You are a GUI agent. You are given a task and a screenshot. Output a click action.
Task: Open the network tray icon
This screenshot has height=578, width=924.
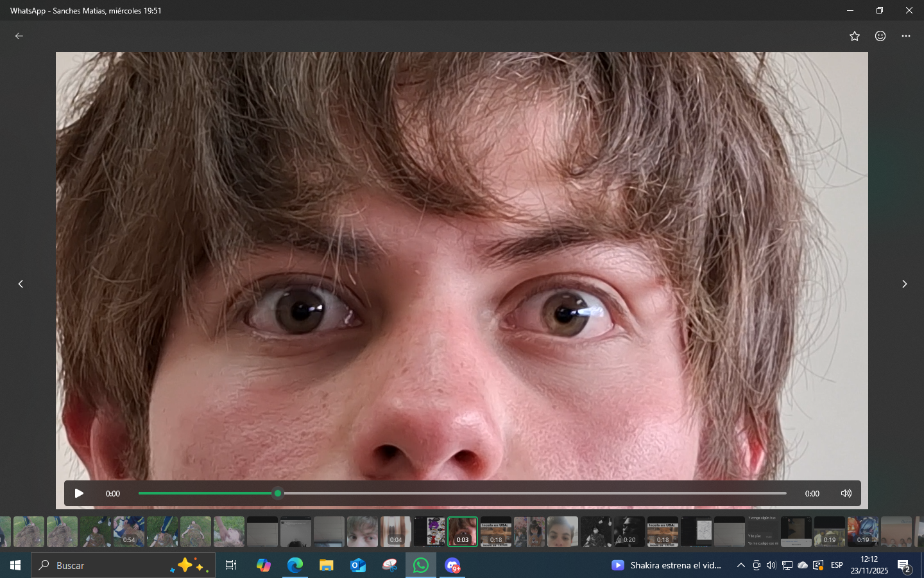pos(787,565)
